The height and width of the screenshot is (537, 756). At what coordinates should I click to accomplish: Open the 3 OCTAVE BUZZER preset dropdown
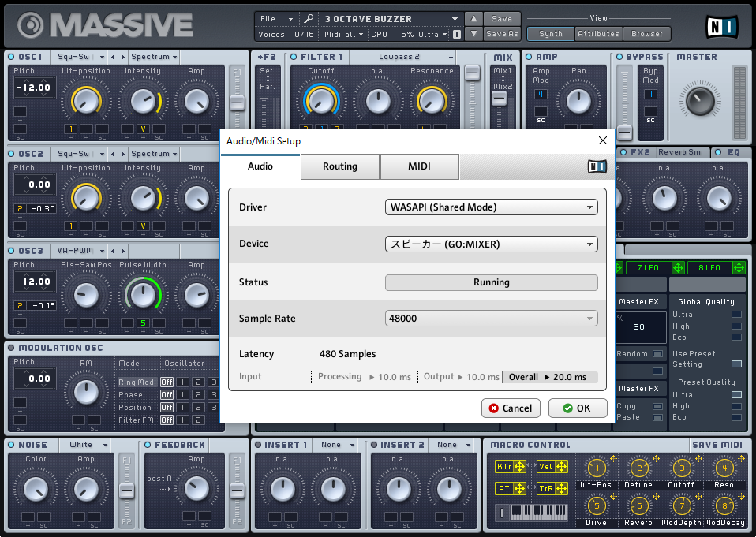click(391, 19)
